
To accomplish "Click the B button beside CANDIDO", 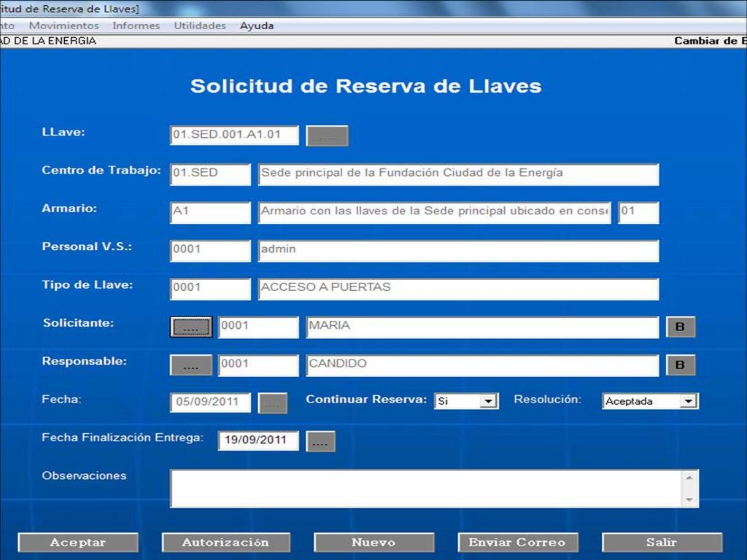I will [680, 365].
